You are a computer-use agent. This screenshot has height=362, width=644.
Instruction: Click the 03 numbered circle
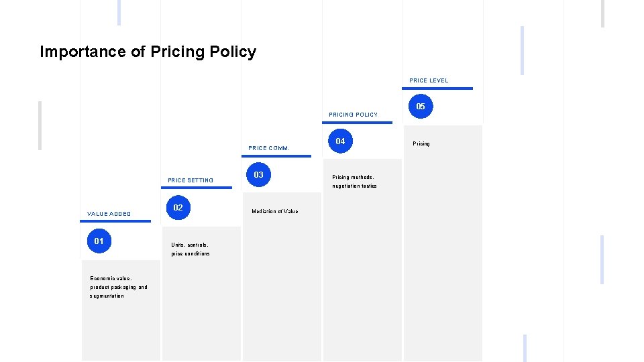click(258, 175)
